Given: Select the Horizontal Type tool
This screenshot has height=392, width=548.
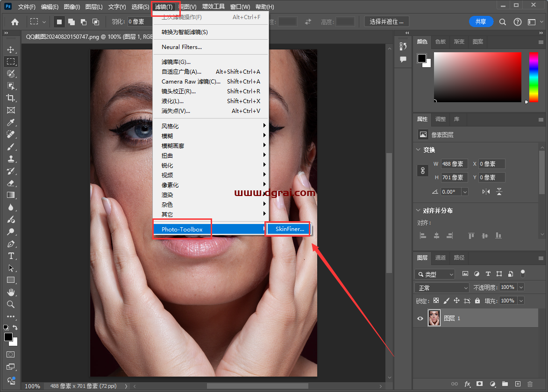Looking at the screenshot, I should pyautogui.click(x=11, y=256).
